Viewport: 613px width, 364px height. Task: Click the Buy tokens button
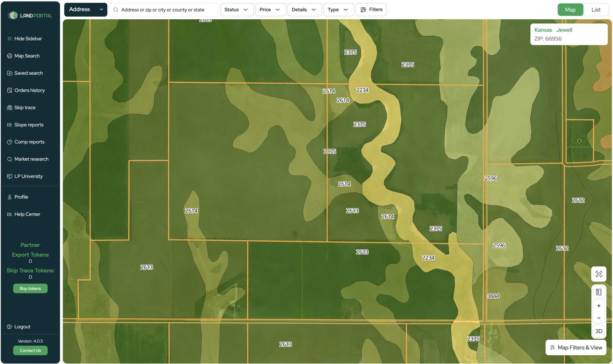[30, 288]
